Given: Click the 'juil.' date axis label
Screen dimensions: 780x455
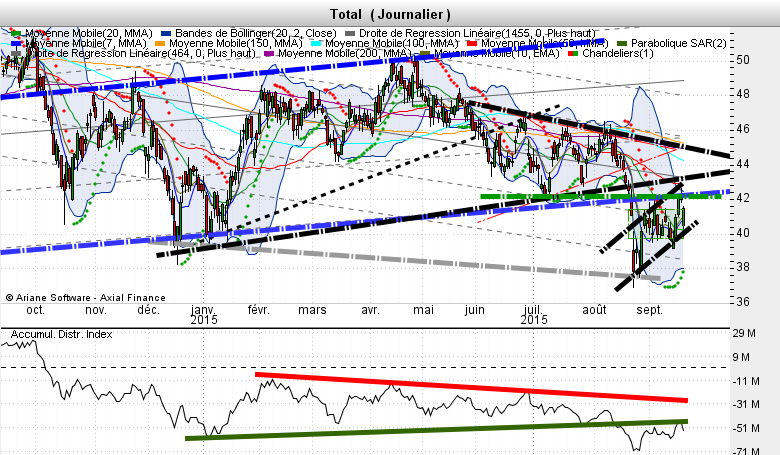Looking at the screenshot, I should [x=533, y=310].
